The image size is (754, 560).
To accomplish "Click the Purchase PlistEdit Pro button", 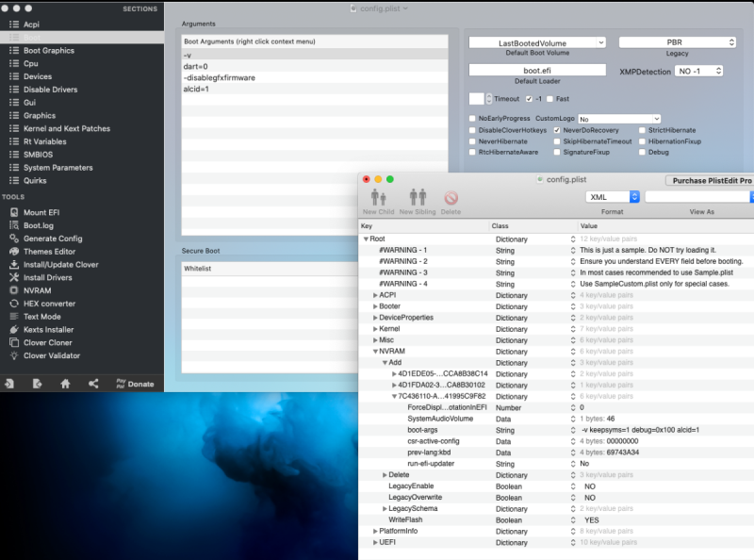I will click(710, 180).
